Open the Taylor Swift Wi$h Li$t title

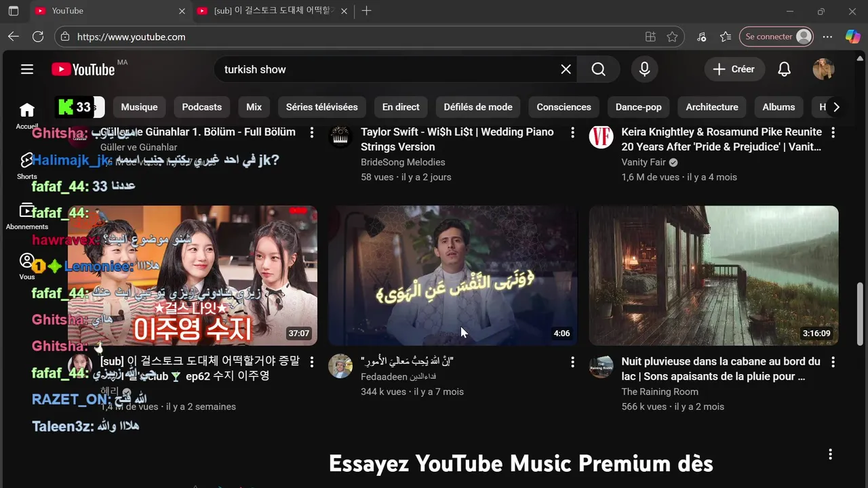(457, 139)
